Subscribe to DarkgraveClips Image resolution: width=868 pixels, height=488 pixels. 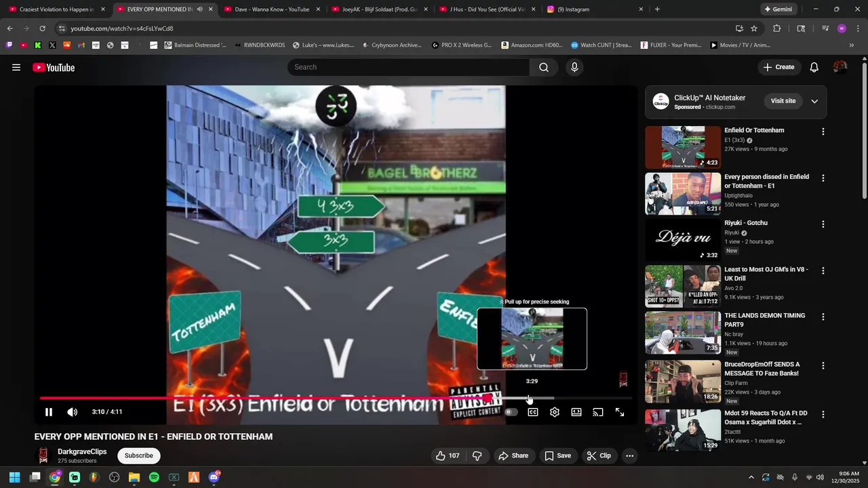[139, 455]
